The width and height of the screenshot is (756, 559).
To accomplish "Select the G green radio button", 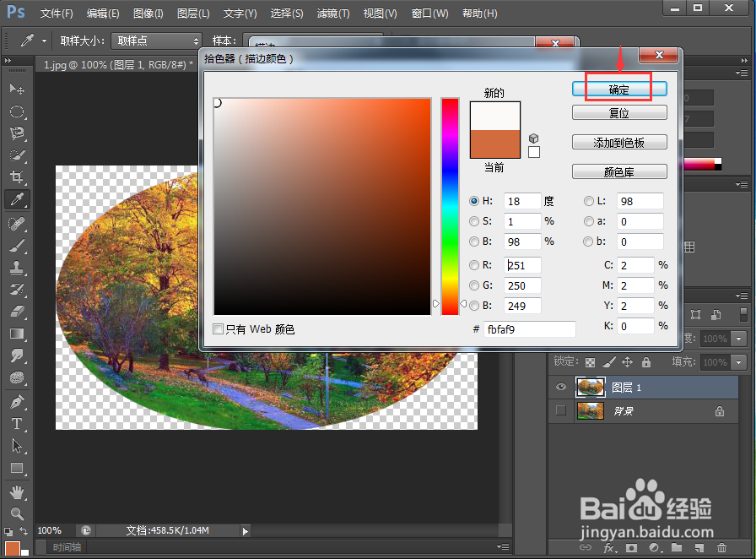I will point(474,285).
